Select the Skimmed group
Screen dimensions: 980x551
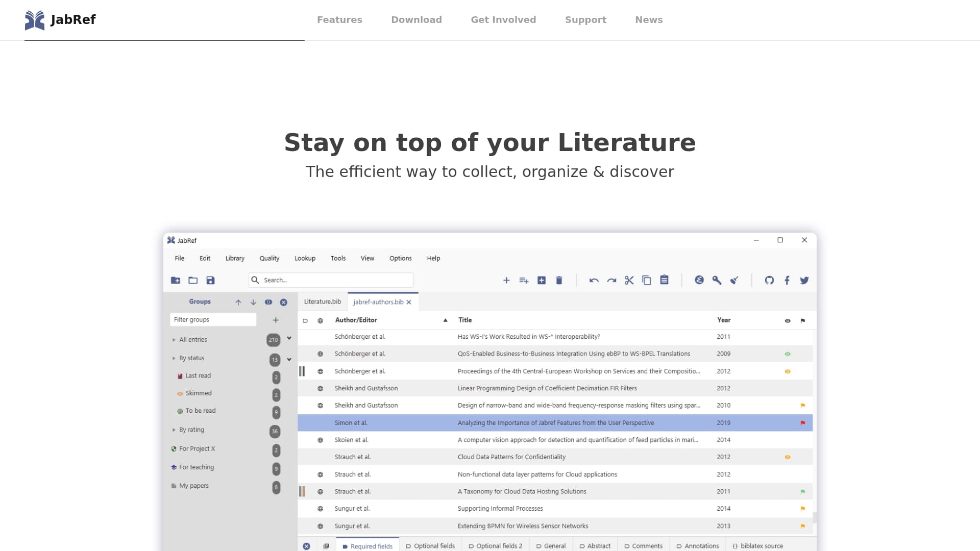click(199, 393)
